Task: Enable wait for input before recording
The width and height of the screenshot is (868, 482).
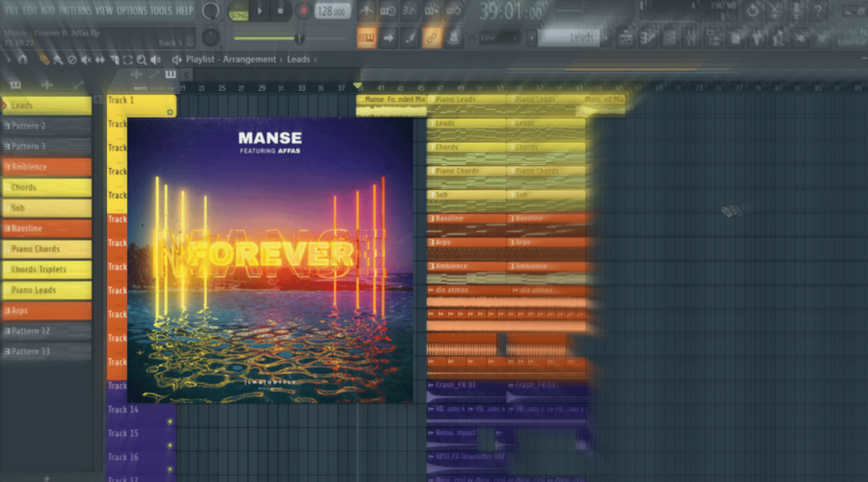Action: click(388, 10)
